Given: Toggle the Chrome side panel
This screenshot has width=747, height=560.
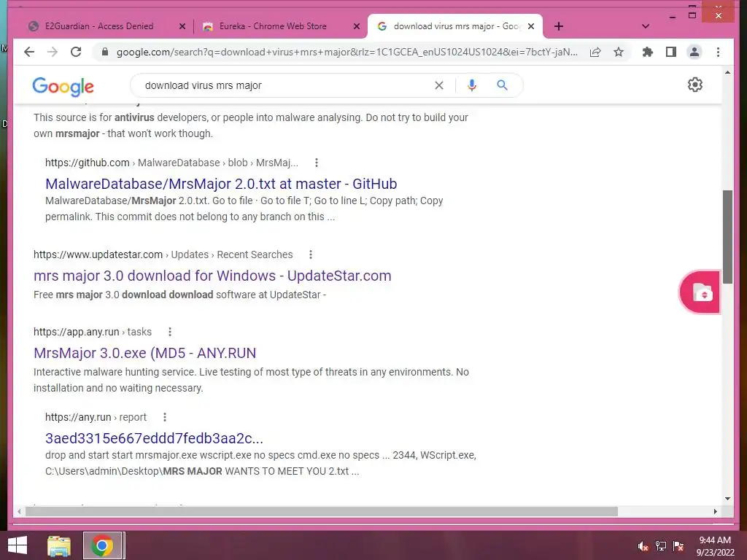Looking at the screenshot, I should coord(671,52).
